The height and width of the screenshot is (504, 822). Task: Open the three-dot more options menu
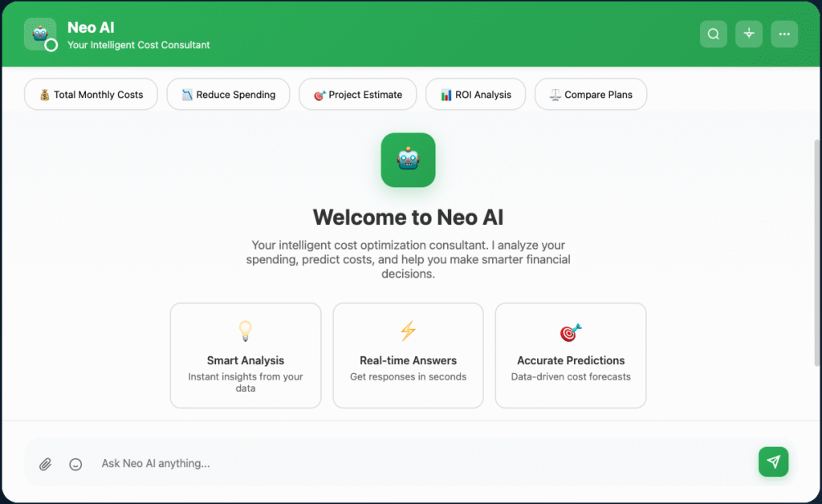pos(784,34)
